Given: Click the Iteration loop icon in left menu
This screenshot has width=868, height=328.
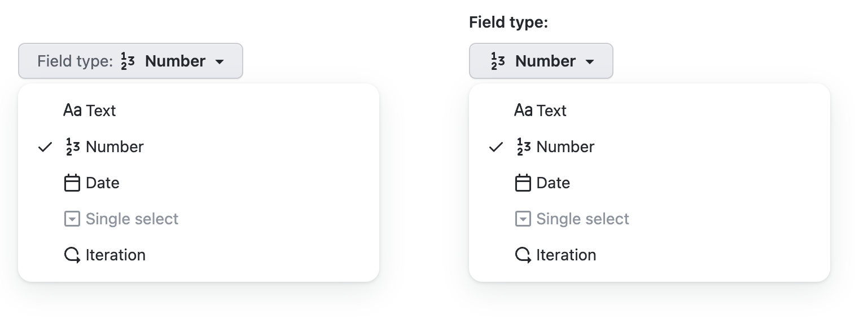Looking at the screenshot, I should tap(72, 255).
